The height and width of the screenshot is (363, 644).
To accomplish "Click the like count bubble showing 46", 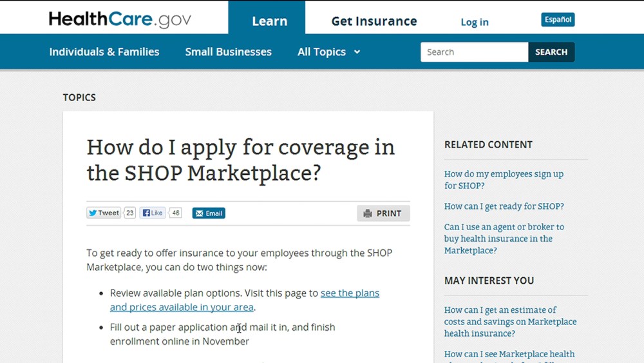I will (x=176, y=213).
